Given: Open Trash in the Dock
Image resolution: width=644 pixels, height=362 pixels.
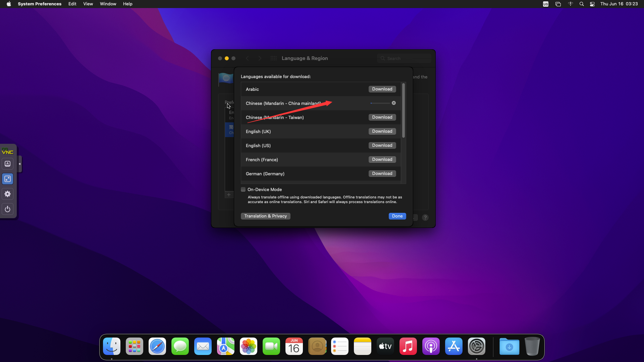Looking at the screenshot, I should (x=532, y=346).
